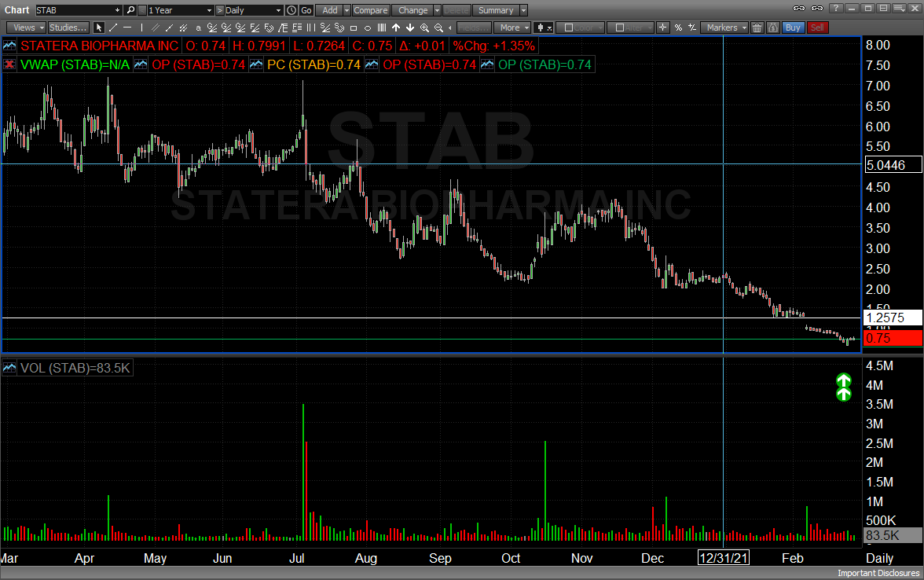
Task: Click the symbol lookup magnifier icon
Action: tap(130, 10)
